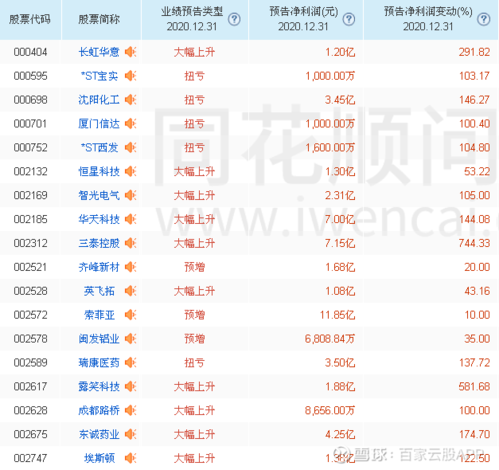Select stock code 002747

(x=30, y=458)
